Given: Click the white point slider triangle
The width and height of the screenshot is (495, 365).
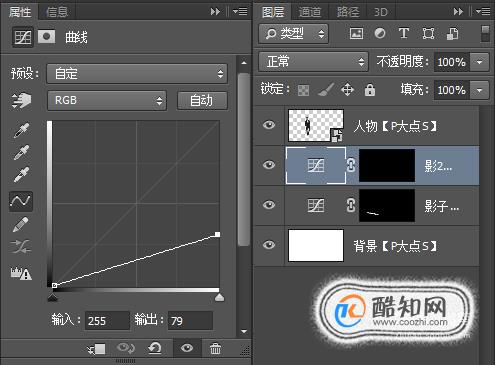Looking at the screenshot, I should 219,297.
